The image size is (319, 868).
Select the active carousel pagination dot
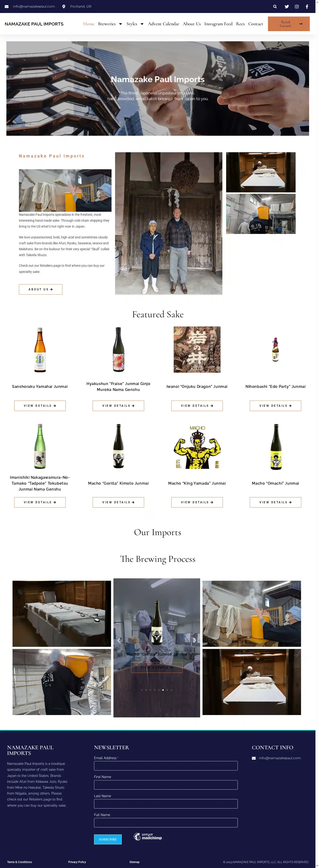click(163, 690)
